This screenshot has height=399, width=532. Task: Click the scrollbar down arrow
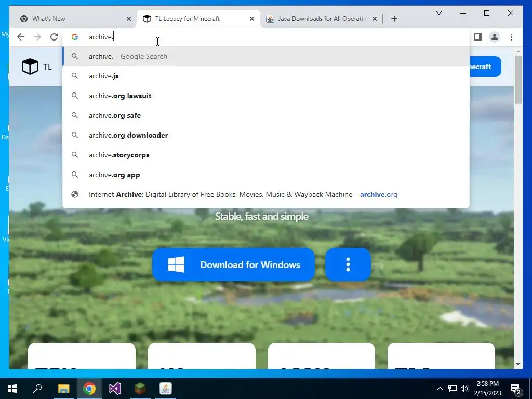(518, 364)
